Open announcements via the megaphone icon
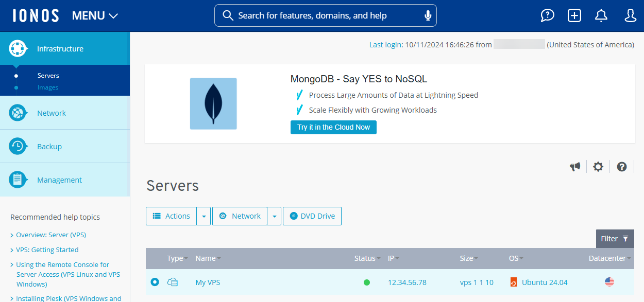 click(575, 166)
